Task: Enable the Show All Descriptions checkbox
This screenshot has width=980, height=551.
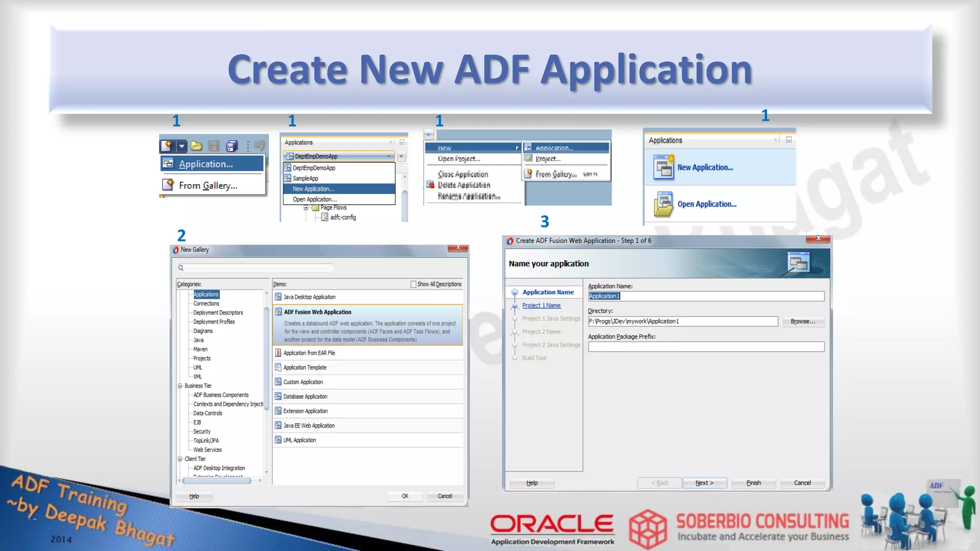Action: 413,284
